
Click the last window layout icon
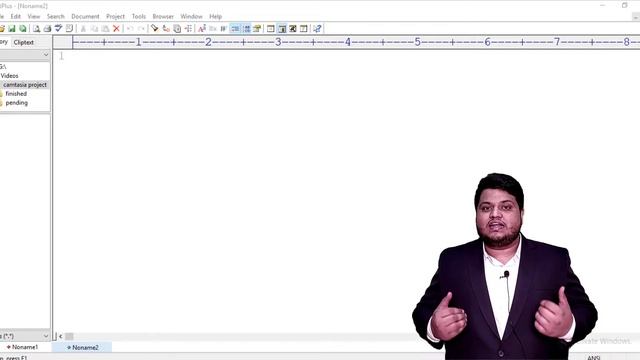pos(304,29)
